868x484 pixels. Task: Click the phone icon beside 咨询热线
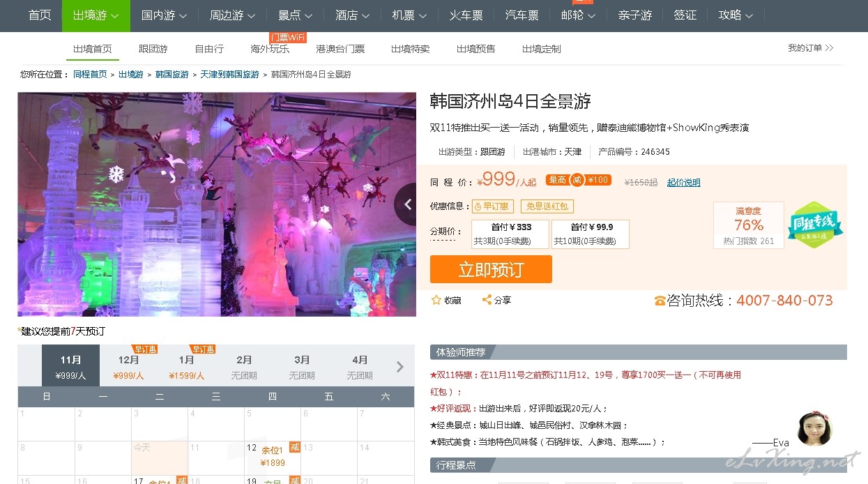(x=660, y=301)
